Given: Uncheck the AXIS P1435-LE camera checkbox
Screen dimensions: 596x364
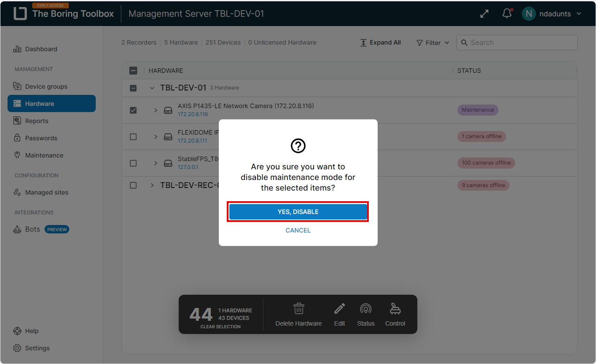Looking at the screenshot, I should [x=133, y=110].
